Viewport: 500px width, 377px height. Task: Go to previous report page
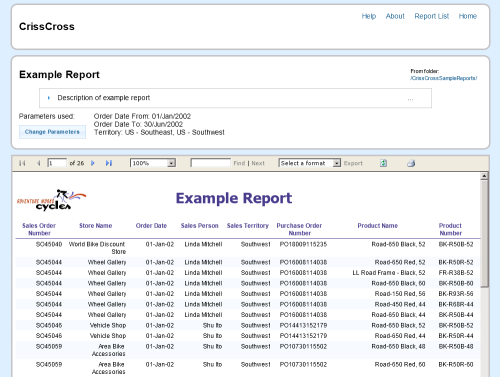coord(39,163)
